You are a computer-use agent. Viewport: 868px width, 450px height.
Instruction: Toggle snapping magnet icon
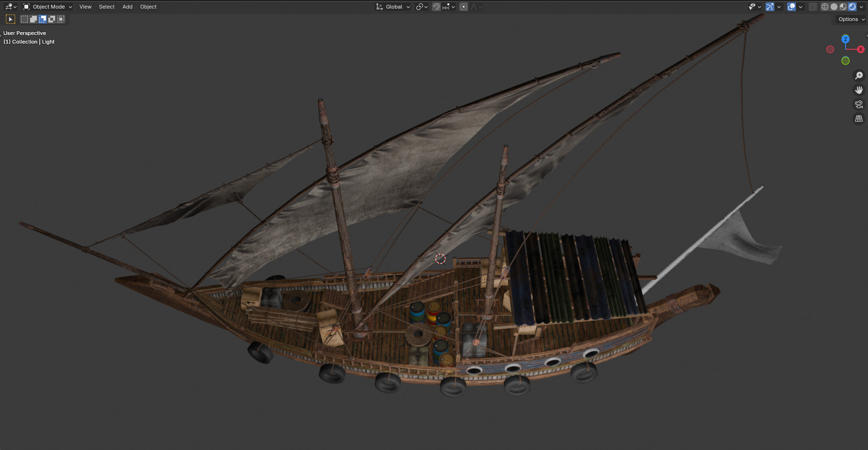[x=436, y=7]
